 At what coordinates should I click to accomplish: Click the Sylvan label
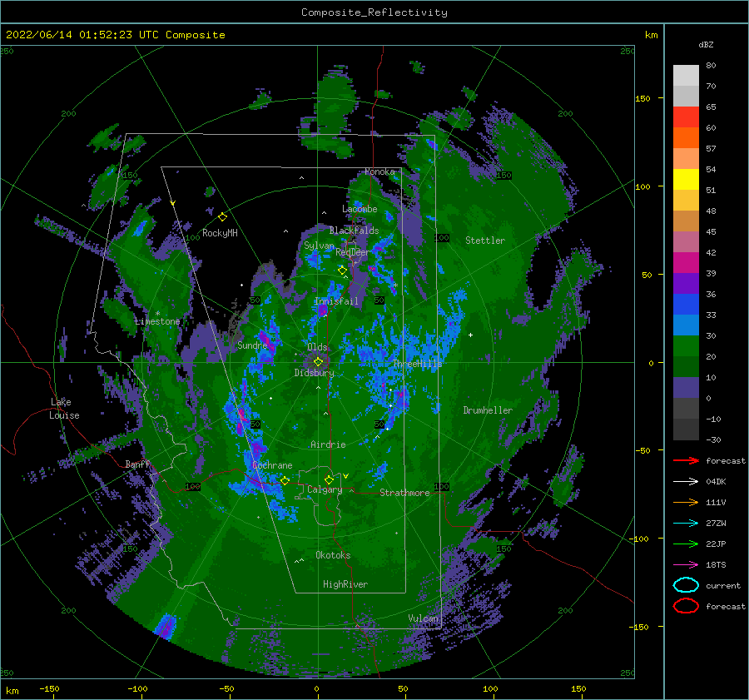point(319,246)
